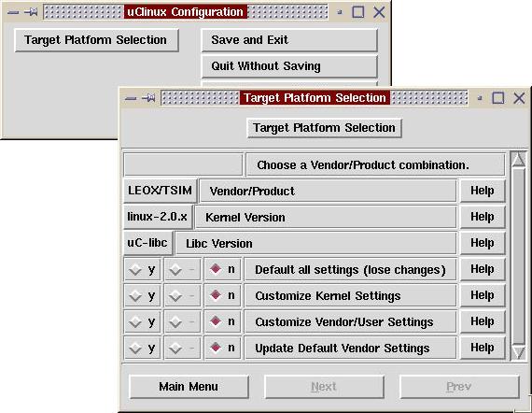Viewport: 532px width, 413px height.
Task: Select the disabled '-' option for Default all settings
Action: pos(183,270)
